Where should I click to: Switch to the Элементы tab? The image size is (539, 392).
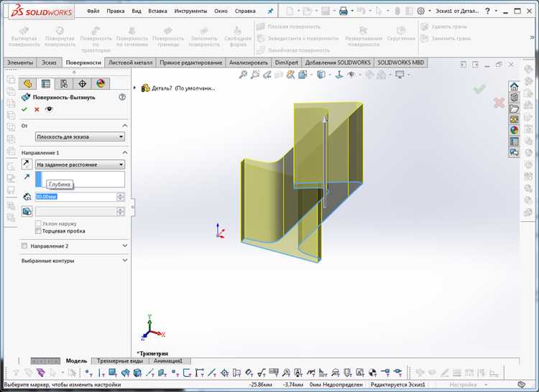(20, 62)
